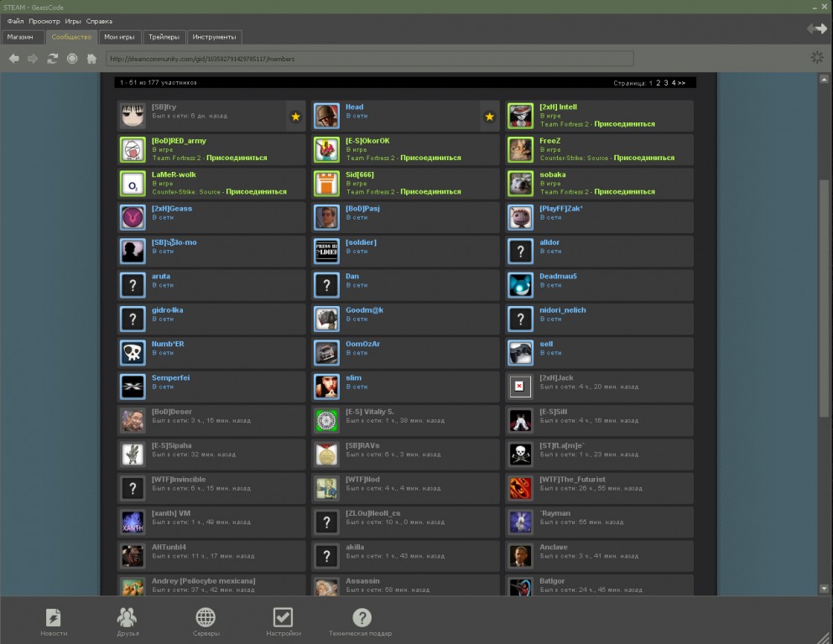Open OomOzAr profile name link

pyautogui.click(x=363, y=344)
